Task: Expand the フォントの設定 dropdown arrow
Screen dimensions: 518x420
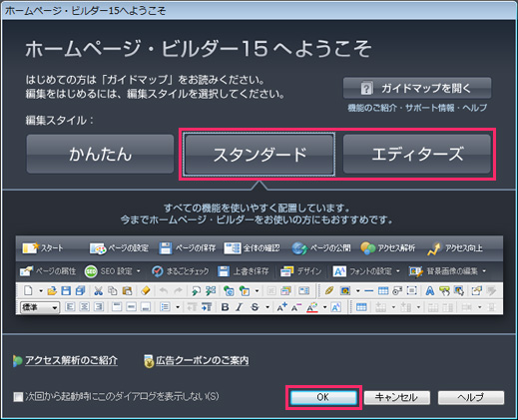Action: [398, 271]
